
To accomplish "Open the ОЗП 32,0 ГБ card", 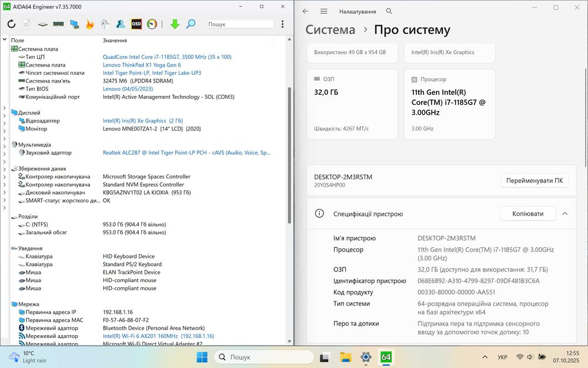I will (352, 104).
